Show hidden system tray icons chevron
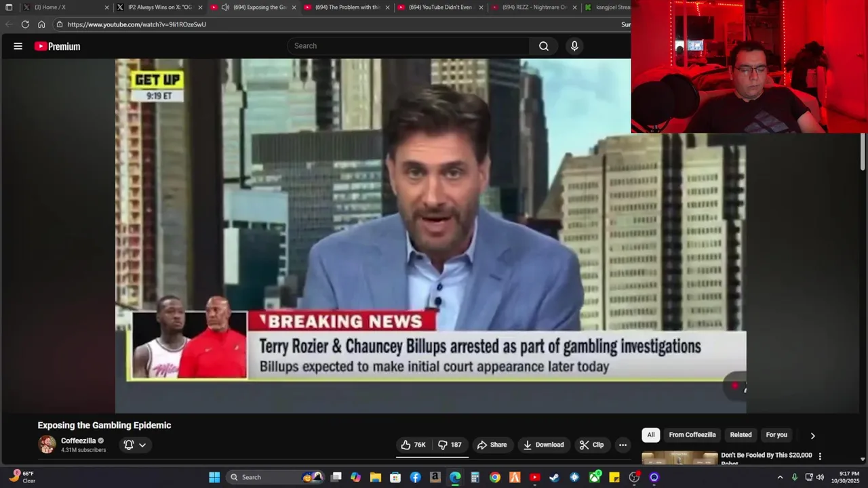 click(x=780, y=477)
